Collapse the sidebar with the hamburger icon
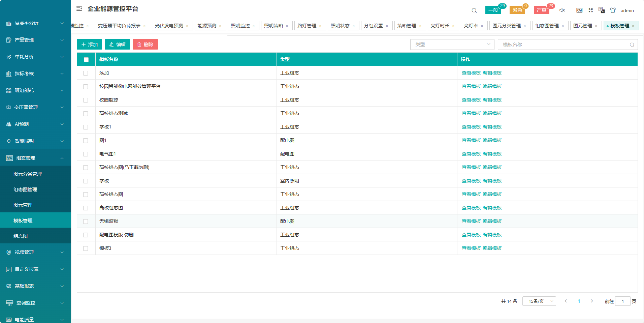This screenshot has width=644, height=323. click(79, 9)
